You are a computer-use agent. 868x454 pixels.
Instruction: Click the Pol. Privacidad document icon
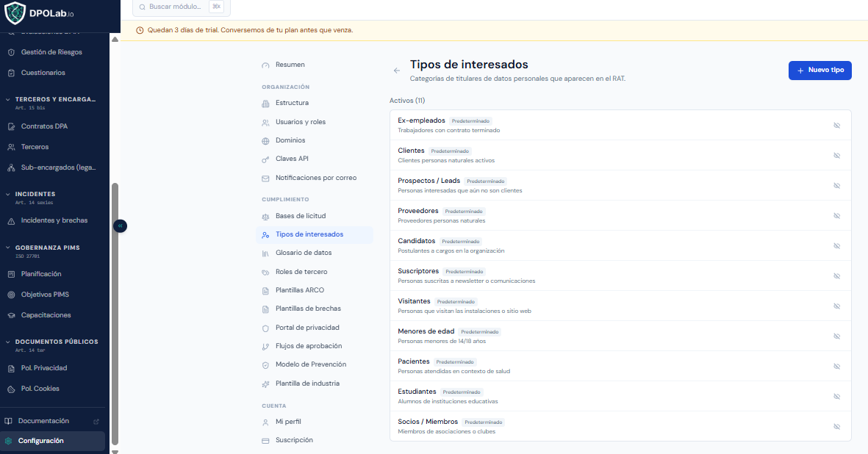tap(11, 368)
